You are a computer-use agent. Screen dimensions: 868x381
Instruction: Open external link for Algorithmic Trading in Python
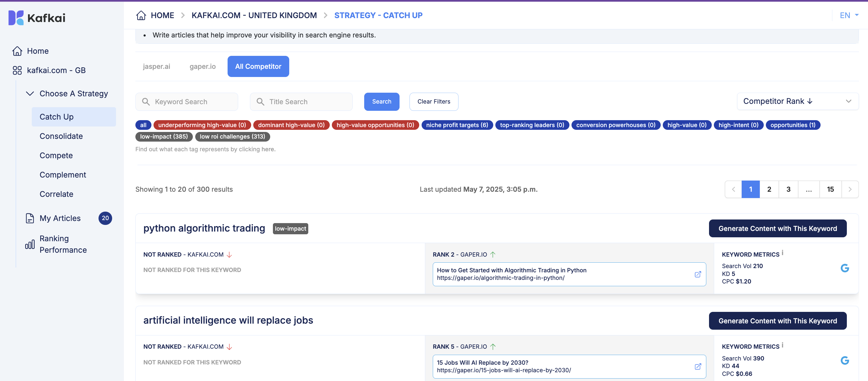pos(698,274)
